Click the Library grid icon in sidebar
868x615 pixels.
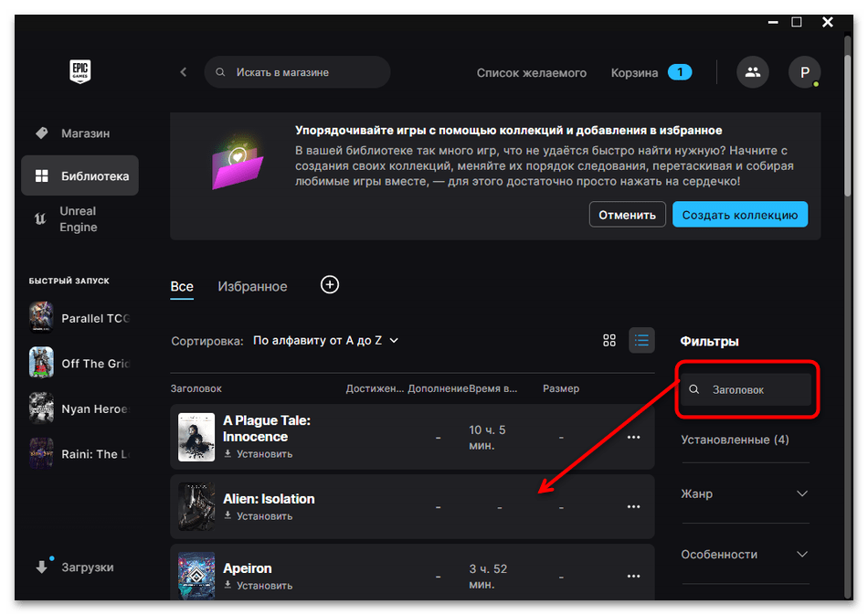[x=41, y=176]
